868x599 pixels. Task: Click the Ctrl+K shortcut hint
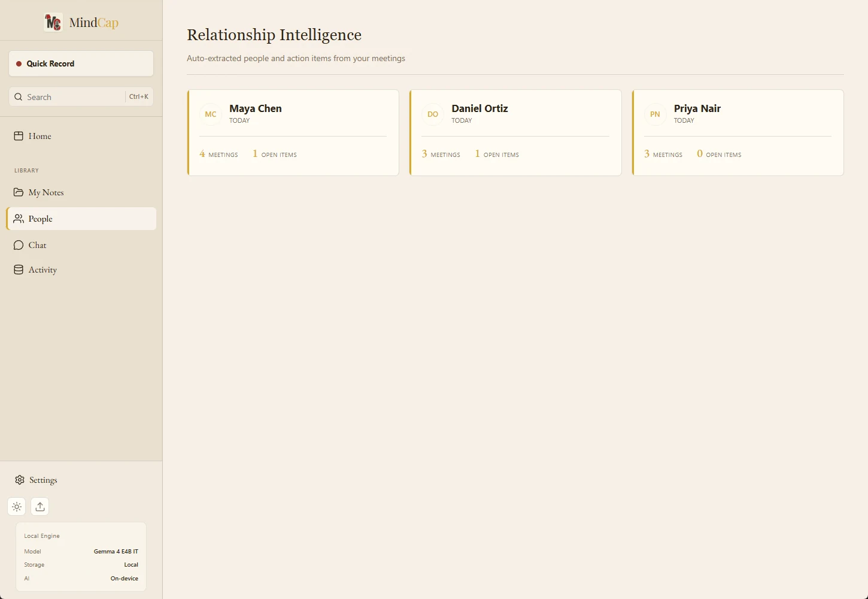click(x=139, y=96)
